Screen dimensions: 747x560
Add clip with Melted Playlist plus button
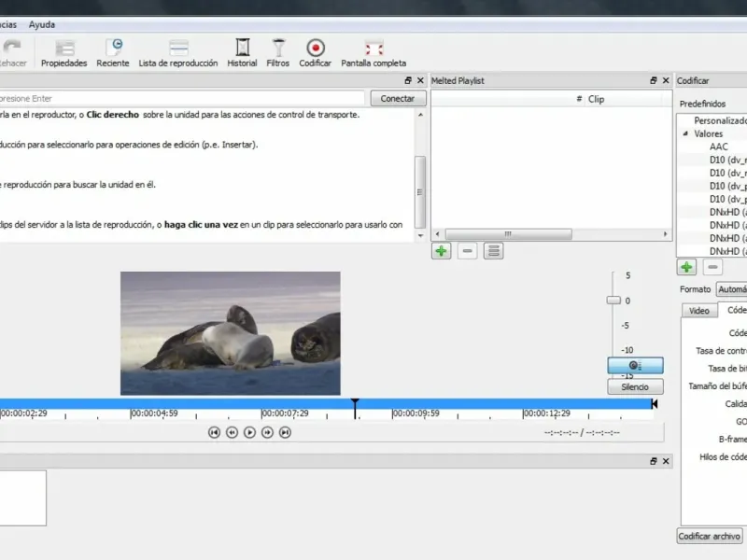(x=441, y=250)
